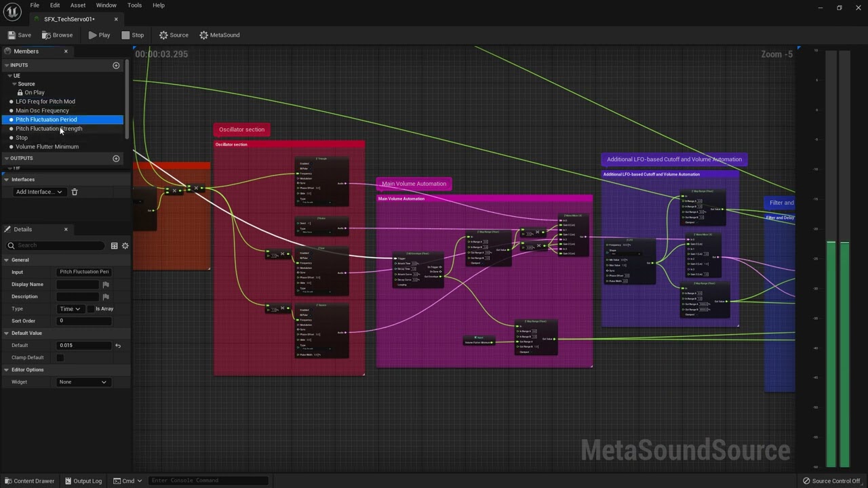Open MetaSound settings in toolbar
The width and height of the screenshot is (868, 488).
[x=220, y=35]
